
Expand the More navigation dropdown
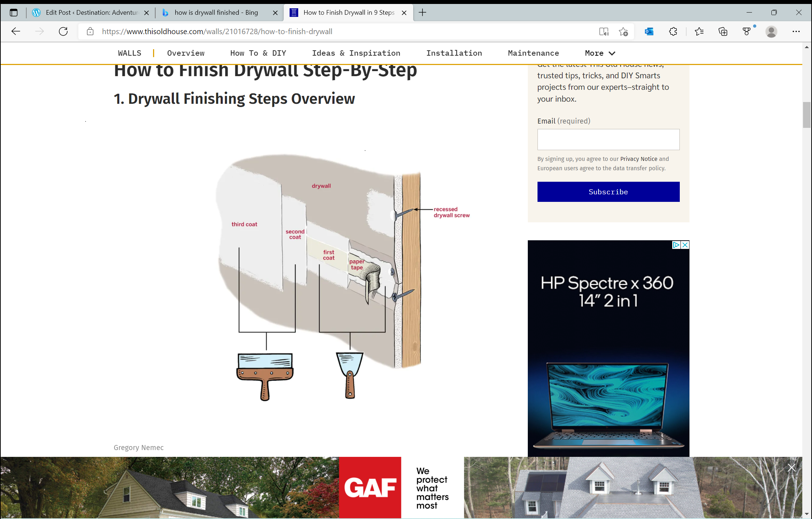pos(600,53)
